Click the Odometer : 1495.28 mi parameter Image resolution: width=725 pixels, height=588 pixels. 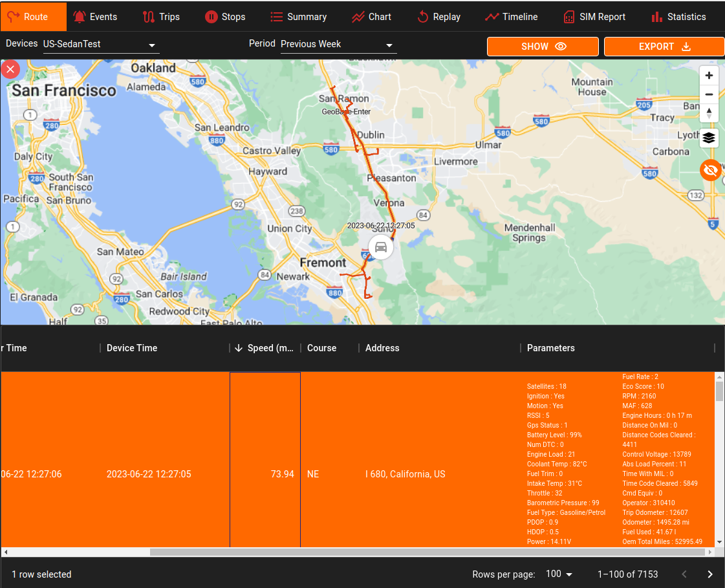pyautogui.click(x=656, y=522)
